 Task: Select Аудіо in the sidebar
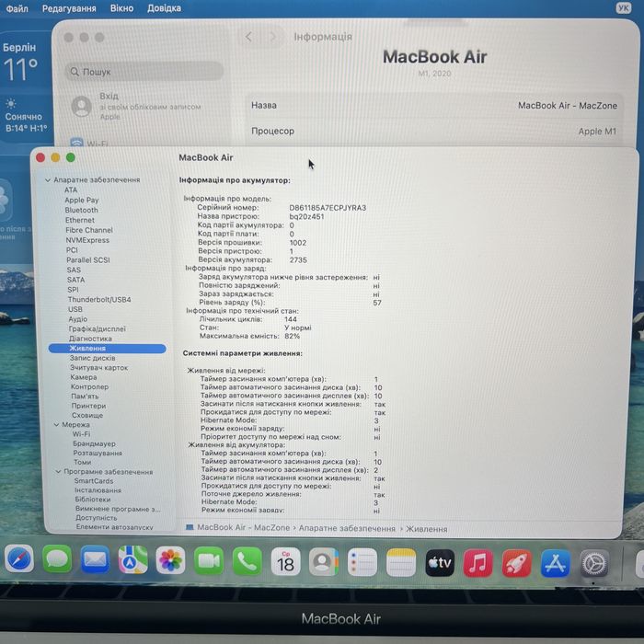tap(78, 319)
